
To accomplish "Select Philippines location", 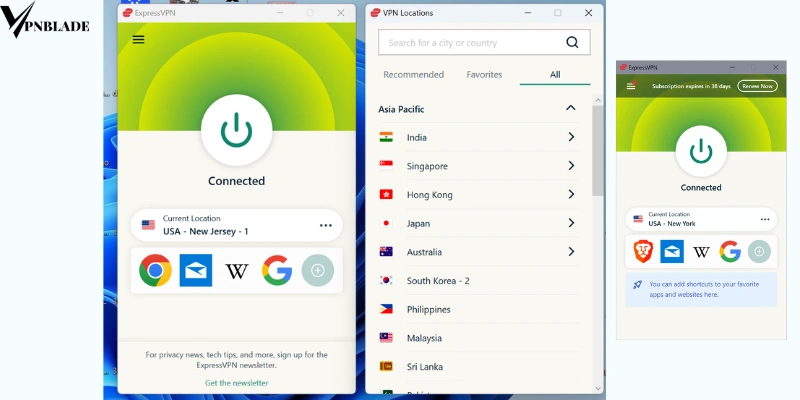I will pos(479,309).
